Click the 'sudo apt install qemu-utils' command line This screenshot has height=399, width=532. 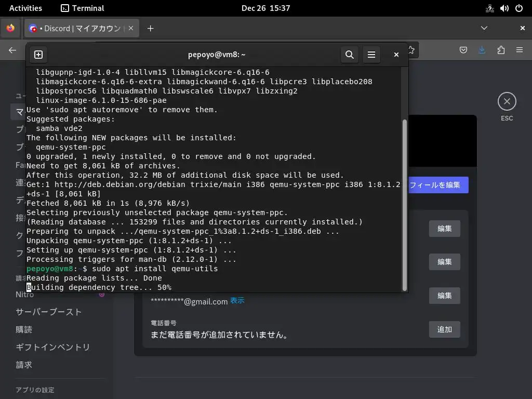point(155,269)
